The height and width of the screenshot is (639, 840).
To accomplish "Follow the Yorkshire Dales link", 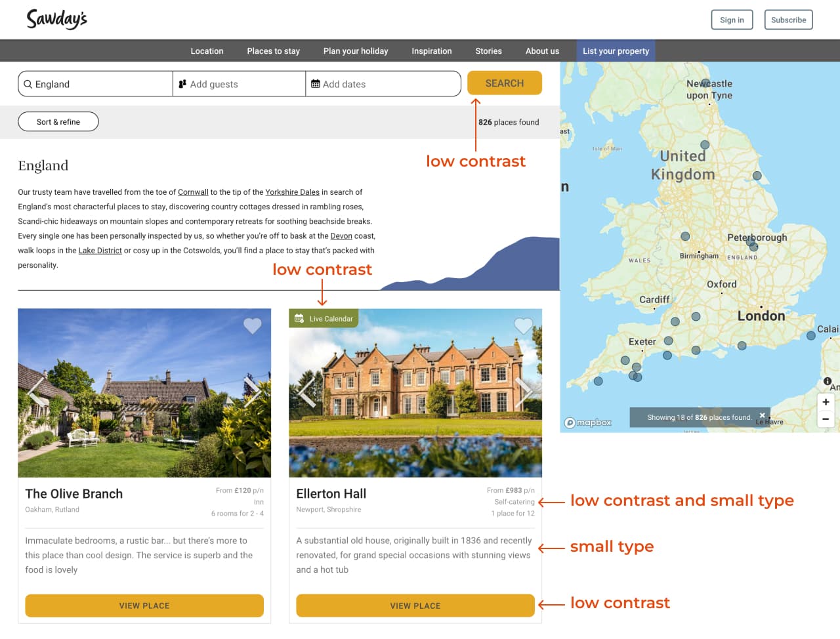I will point(292,192).
